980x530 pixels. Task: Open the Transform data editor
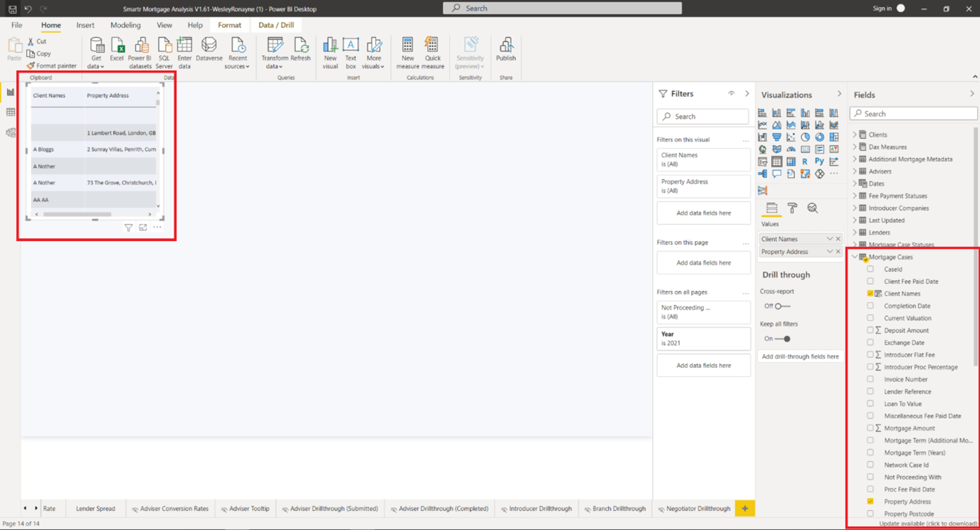[x=275, y=54]
